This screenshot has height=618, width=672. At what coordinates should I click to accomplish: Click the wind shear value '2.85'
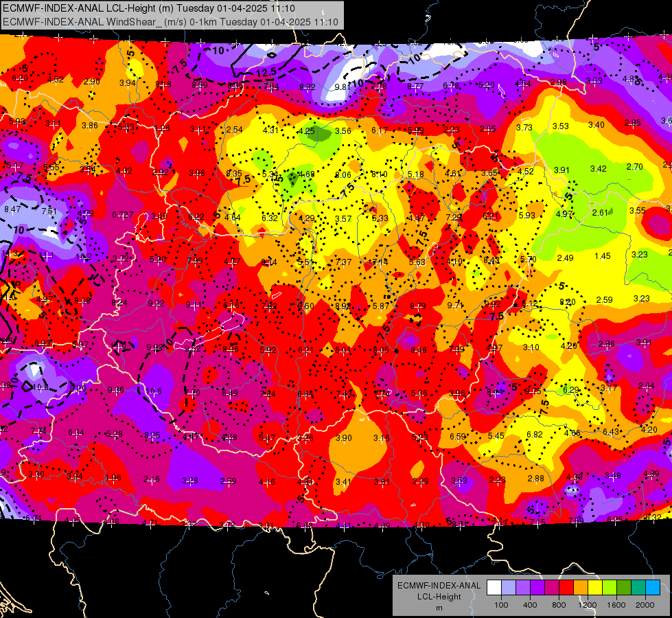[x=633, y=123]
